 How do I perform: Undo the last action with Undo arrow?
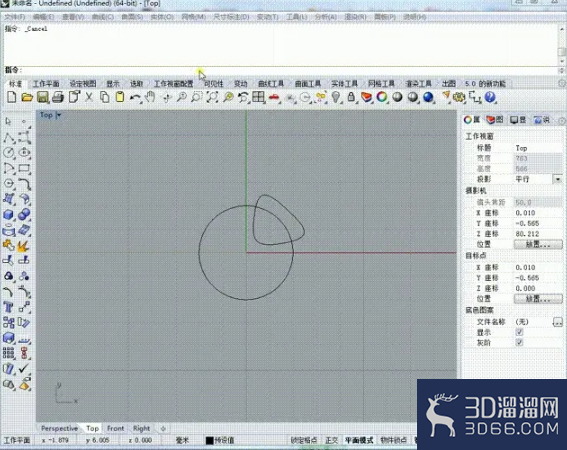coord(135,97)
